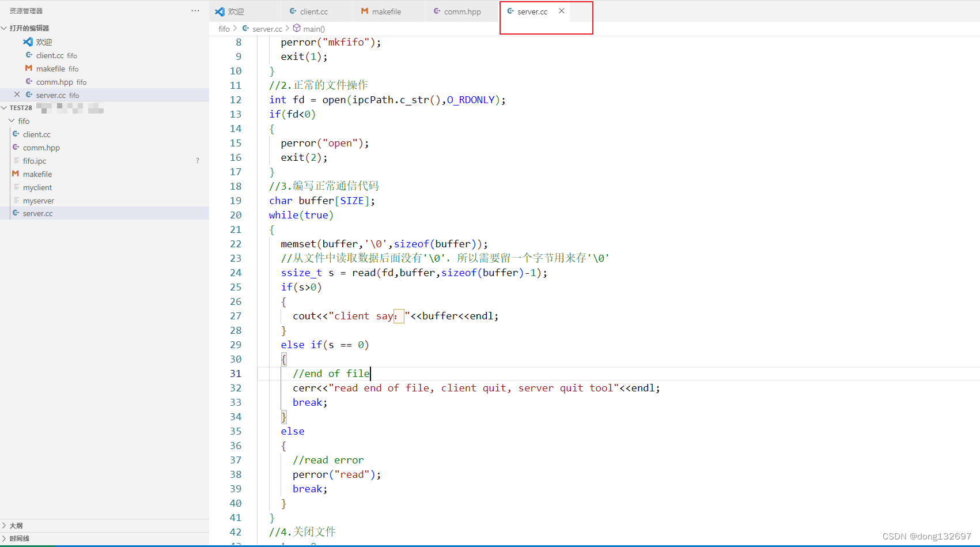Click the main() symbol cube icon in breadcrumb

tap(297, 28)
